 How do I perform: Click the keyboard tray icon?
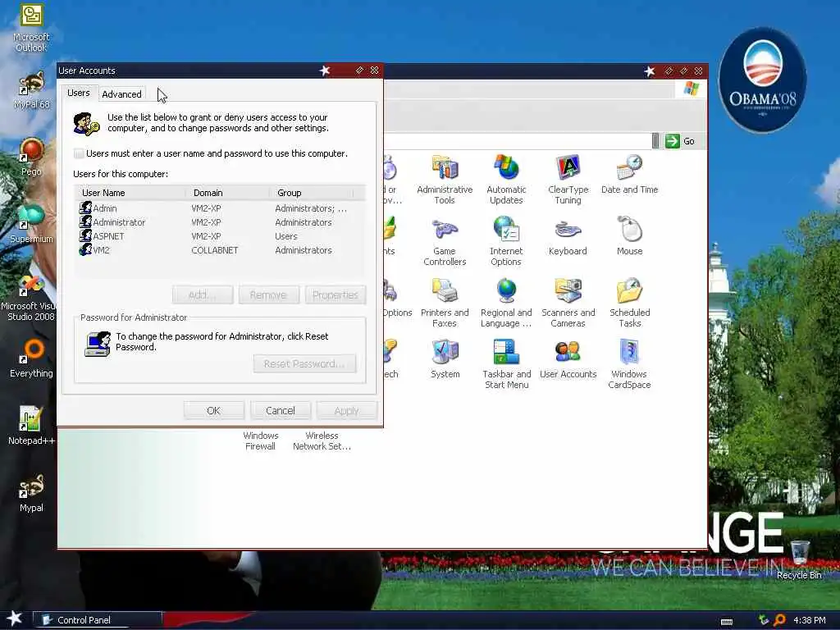tap(727, 622)
